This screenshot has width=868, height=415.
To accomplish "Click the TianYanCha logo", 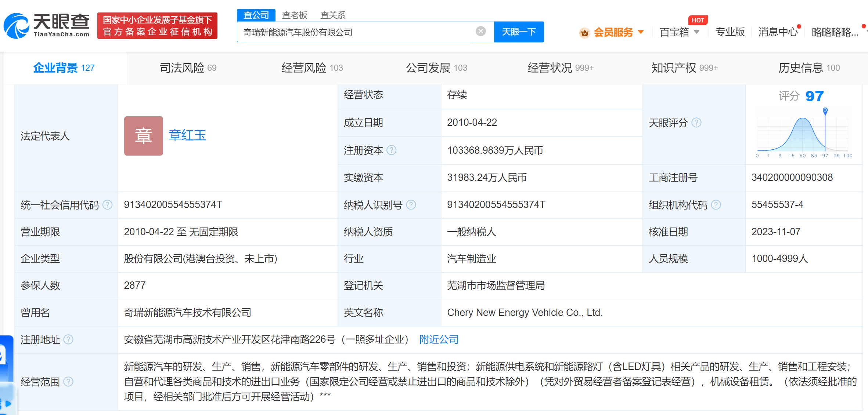I will pyautogui.click(x=47, y=26).
